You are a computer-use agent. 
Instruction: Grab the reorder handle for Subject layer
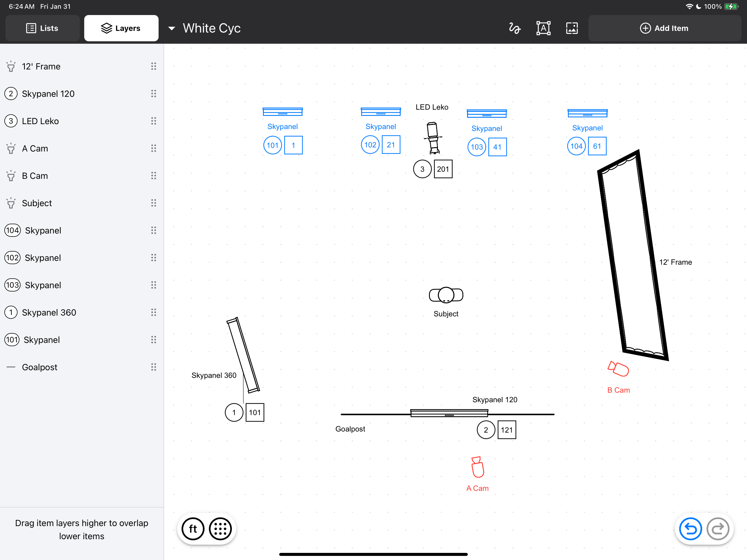(154, 203)
